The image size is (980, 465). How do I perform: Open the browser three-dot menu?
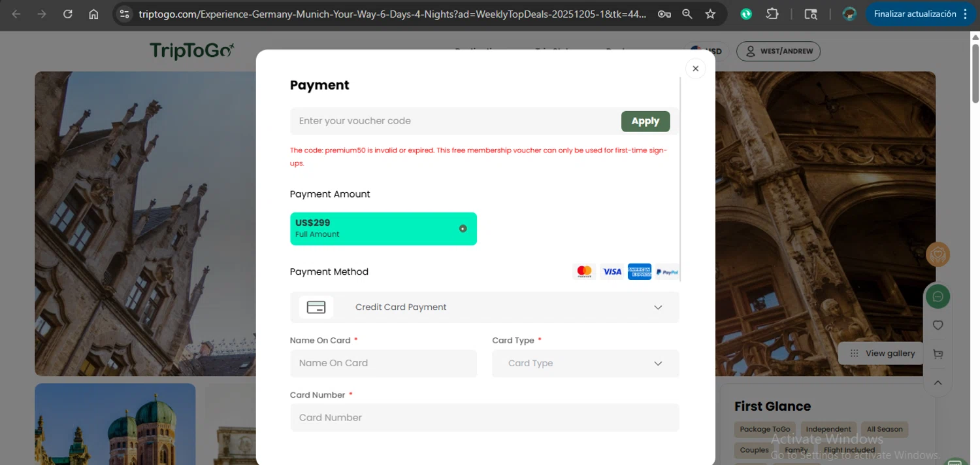[966, 14]
